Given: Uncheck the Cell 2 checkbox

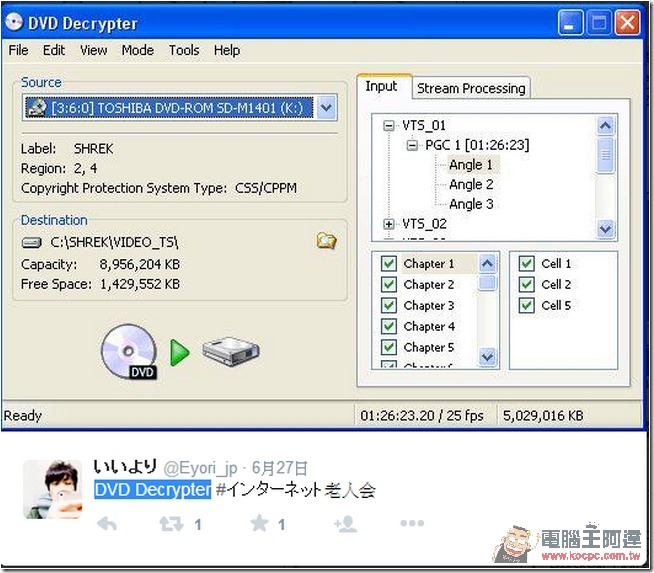Looking at the screenshot, I should tap(527, 284).
